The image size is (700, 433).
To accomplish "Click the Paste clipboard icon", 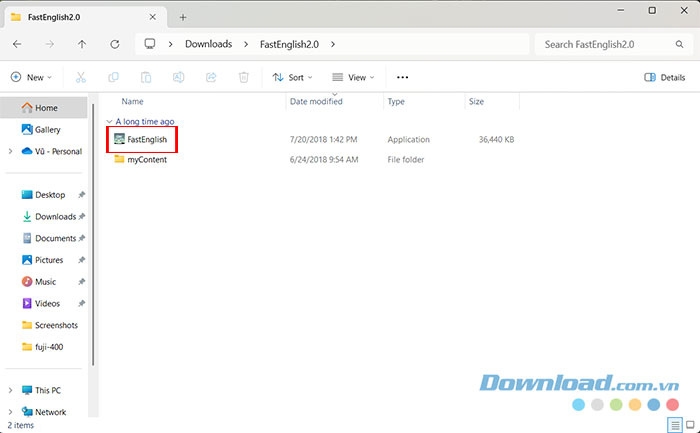I will pyautogui.click(x=146, y=77).
